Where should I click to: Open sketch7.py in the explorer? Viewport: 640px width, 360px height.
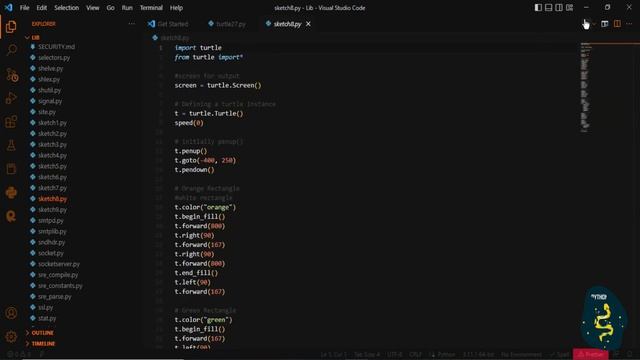pyautogui.click(x=52, y=188)
